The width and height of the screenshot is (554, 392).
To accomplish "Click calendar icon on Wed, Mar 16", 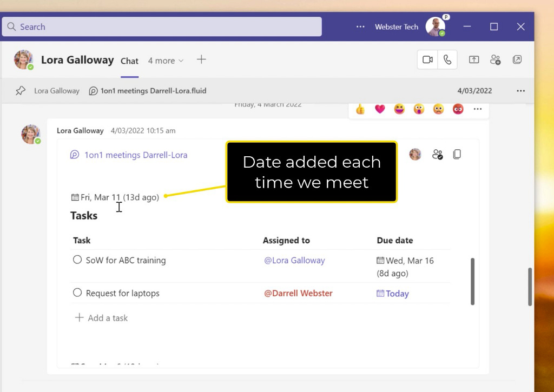I will coord(380,261).
